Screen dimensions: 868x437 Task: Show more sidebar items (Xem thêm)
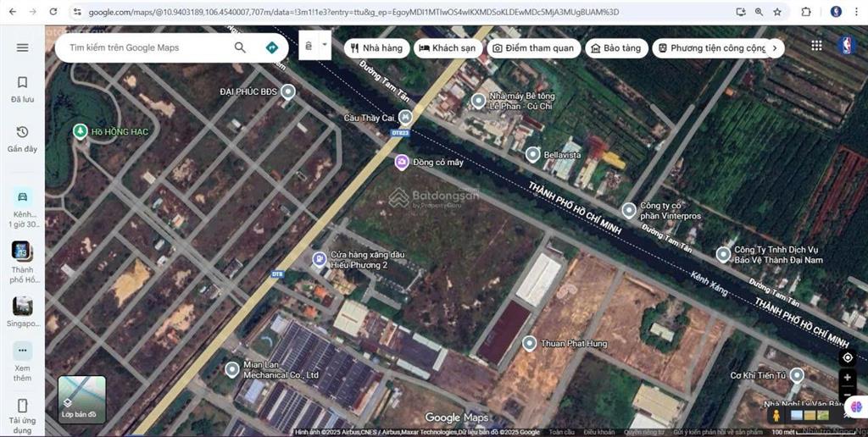point(23,362)
